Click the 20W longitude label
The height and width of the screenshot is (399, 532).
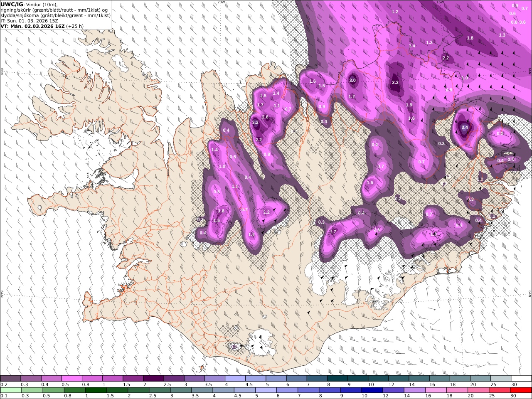[221, 2]
